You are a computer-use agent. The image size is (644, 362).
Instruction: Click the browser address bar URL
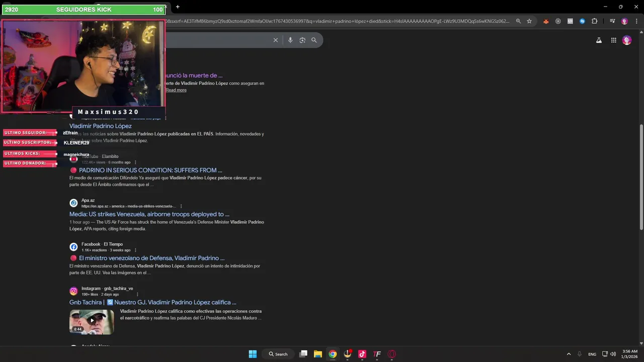point(338,21)
